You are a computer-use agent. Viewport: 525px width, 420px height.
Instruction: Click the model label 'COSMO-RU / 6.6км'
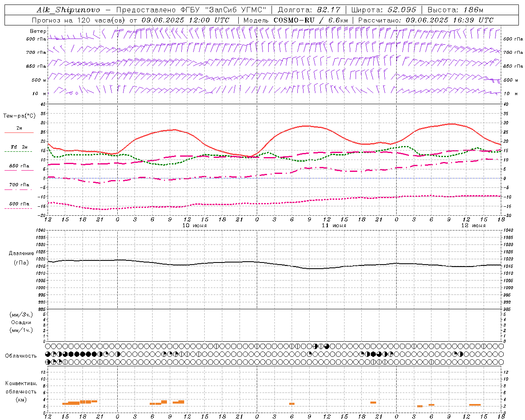pyautogui.click(x=310, y=20)
